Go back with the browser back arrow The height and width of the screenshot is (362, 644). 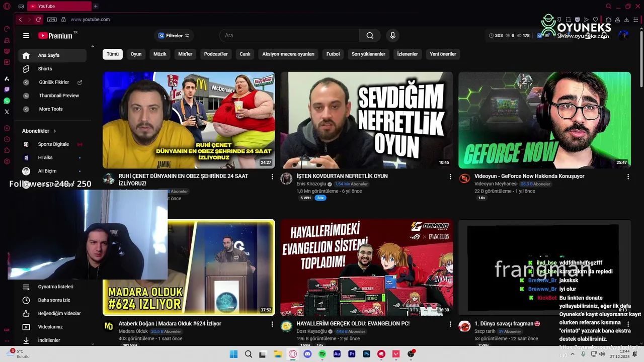(x=20, y=20)
